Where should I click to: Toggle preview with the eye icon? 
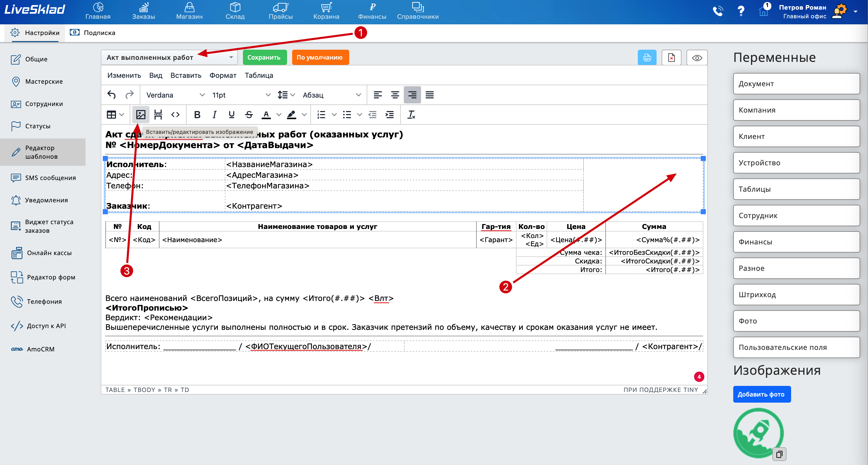pyautogui.click(x=697, y=58)
